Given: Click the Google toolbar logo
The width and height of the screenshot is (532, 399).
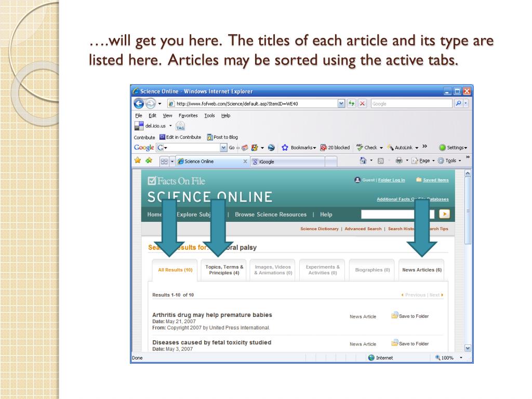Looking at the screenshot, I should (144, 148).
